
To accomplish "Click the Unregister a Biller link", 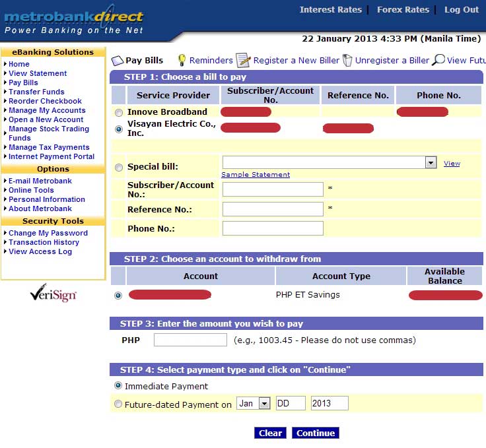I will pos(392,61).
